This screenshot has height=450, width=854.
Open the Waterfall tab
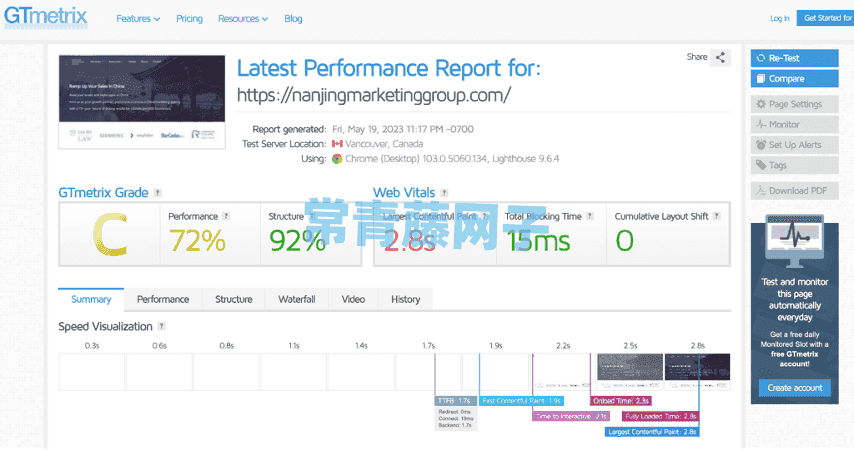[297, 299]
